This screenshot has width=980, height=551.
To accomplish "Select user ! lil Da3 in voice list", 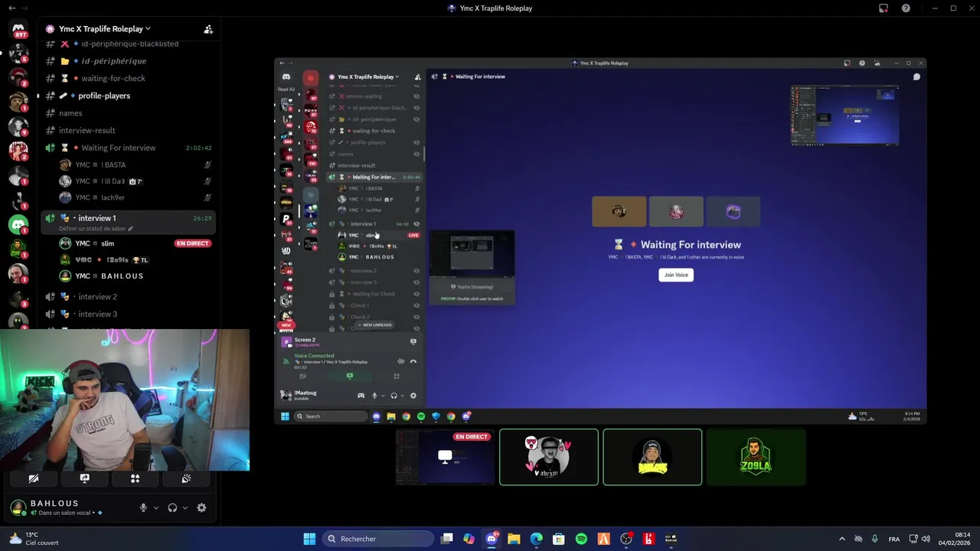I will click(x=135, y=181).
